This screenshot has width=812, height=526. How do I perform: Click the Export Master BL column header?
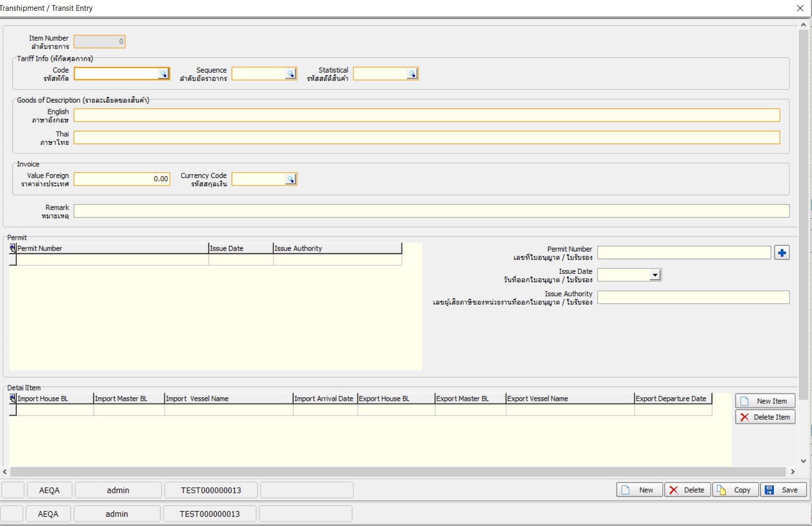click(x=470, y=399)
